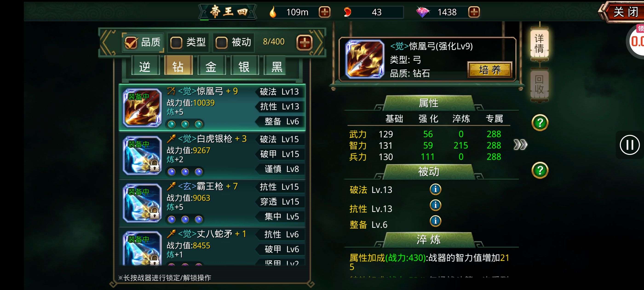
Task: Uncheck the 品质 filter checkbox
Action: tap(131, 42)
